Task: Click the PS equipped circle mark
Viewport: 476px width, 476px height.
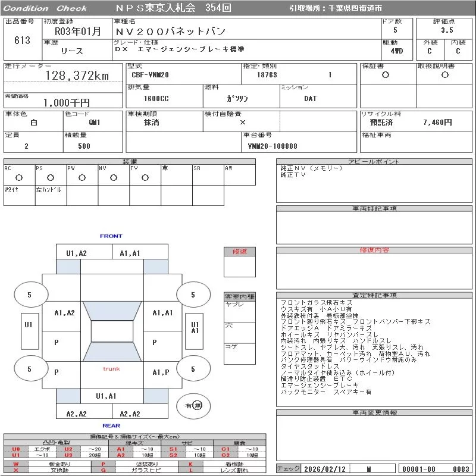Action: tap(51, 177)
